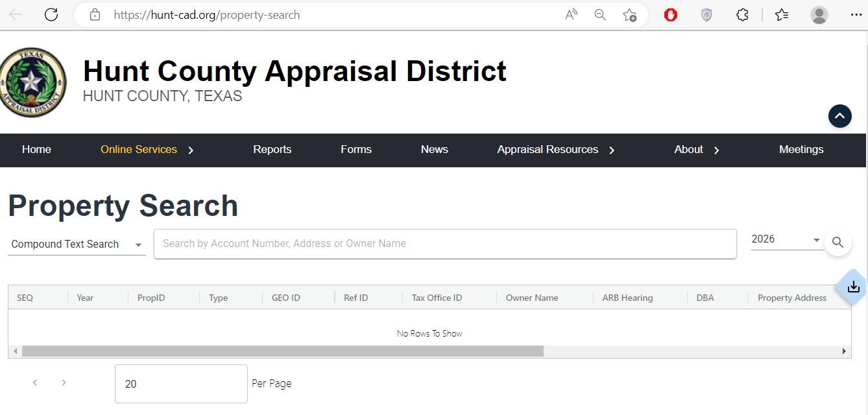Open the Compound Text Search dropdown
Screen dimensions: 868x415
(x=76, y=244)
